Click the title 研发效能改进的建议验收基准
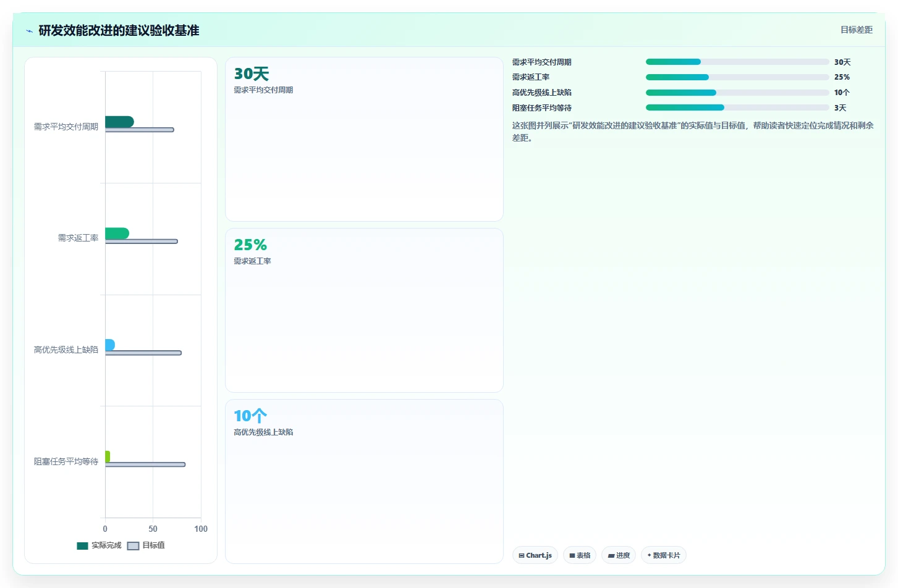 [119, 30]
